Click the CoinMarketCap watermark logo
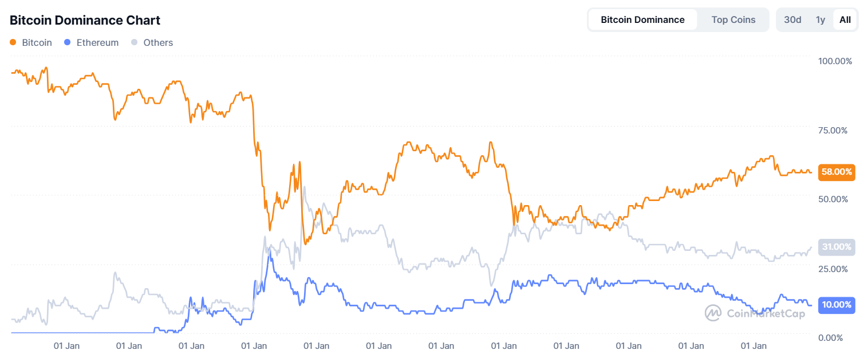This screenshot has height=358, width=868. pyautogui.click(x=712, y=313)
